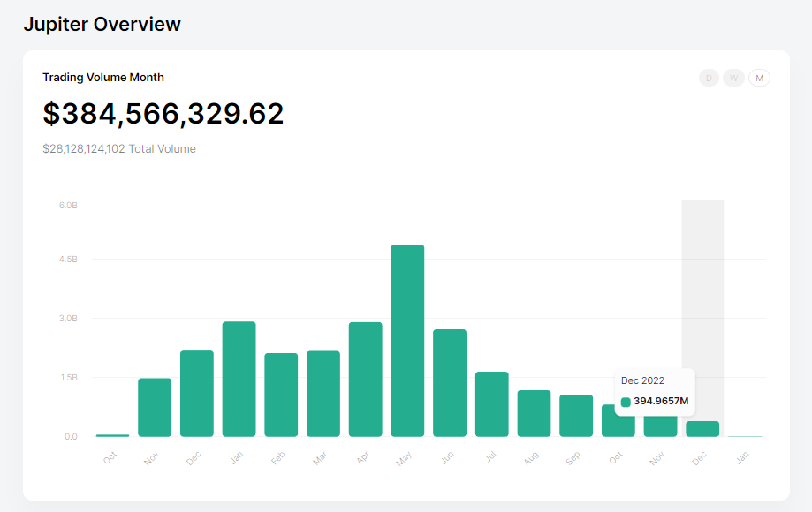Click the Apr trading volume bar
Image resolution: width=812 pixels, height=512 pixels.
pyautogui.click(x=366, y=380)
